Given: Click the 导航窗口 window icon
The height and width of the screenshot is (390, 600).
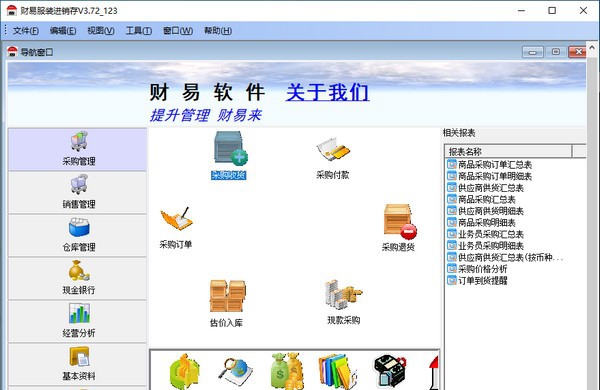Looking at the screenshot, I should pos(13,51).
